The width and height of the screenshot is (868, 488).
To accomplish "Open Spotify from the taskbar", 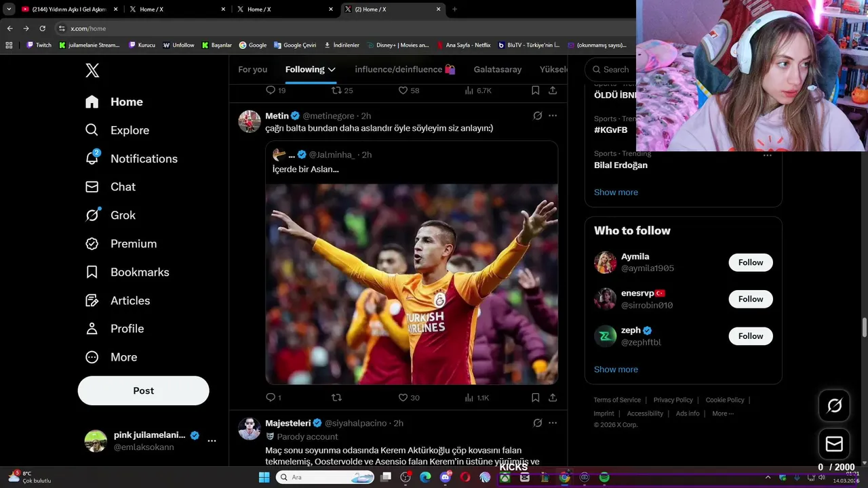I will tap(604, 477).
